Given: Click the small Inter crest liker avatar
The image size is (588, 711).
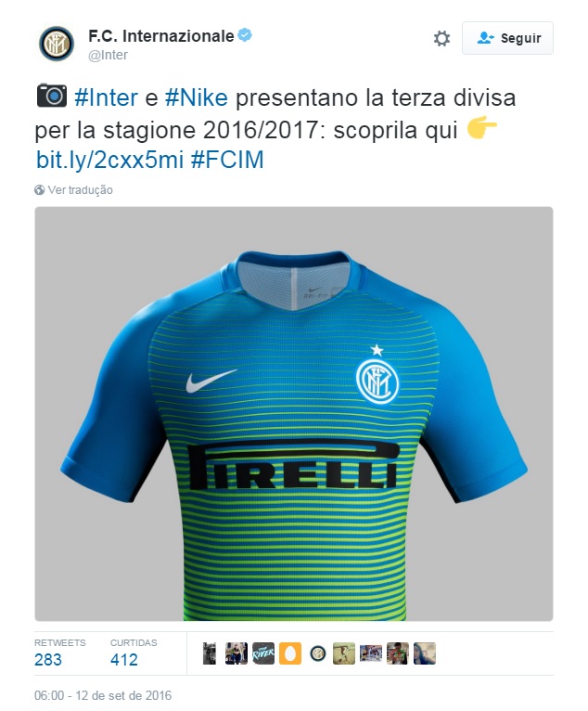Looking at the screenshot, I should point(317,653).
